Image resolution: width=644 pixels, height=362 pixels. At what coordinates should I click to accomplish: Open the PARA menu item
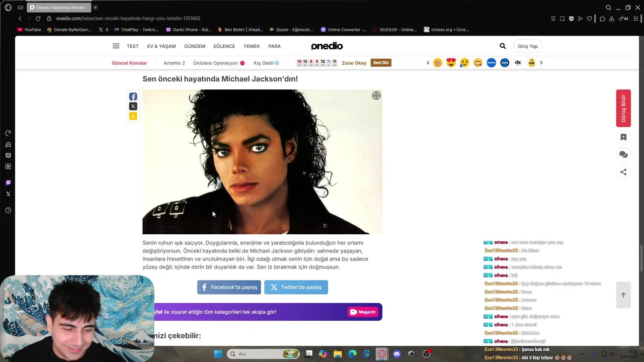pyautogui.click(x=274, y=46)
